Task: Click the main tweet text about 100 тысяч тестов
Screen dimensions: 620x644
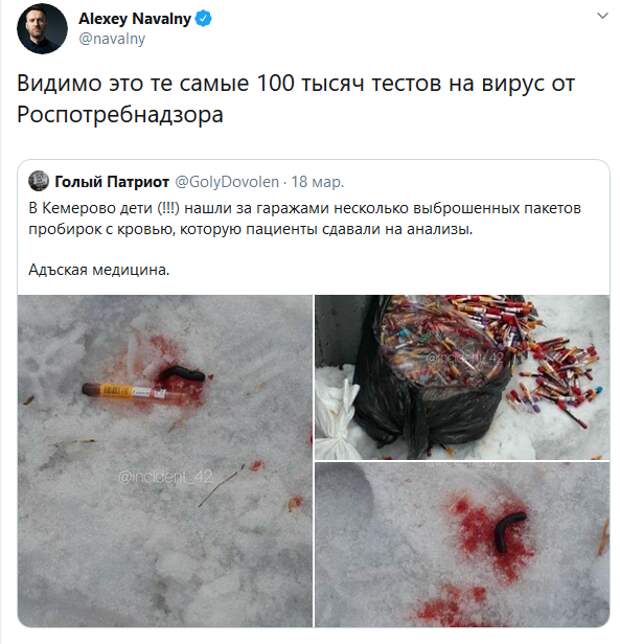Action: coord(296,99)
